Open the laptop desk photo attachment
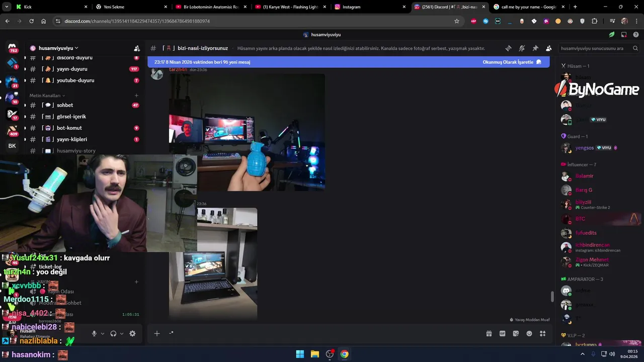The height and width of the screenshot is (362, 644). tap(213, 264)
